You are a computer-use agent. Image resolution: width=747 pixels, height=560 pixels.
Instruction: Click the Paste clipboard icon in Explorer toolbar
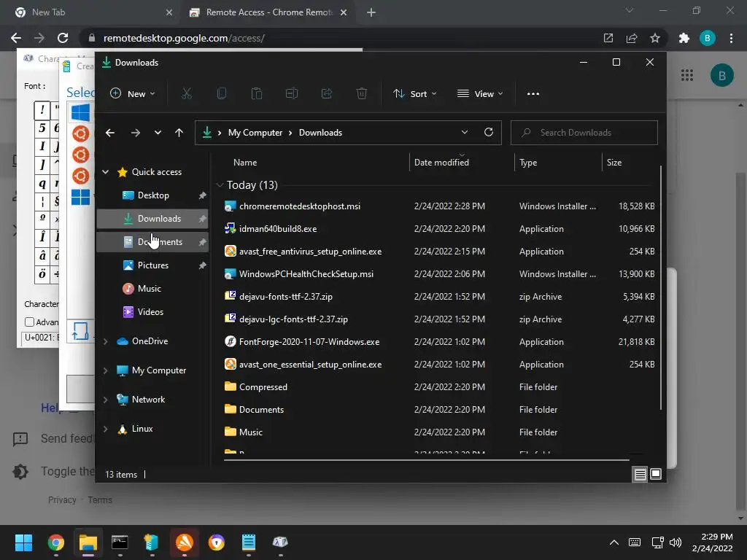click(x=257, y=94)
